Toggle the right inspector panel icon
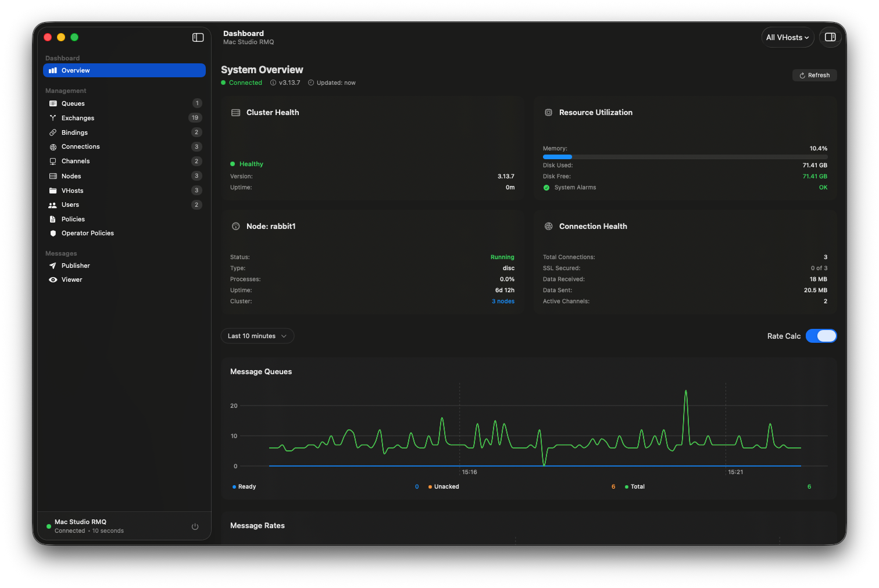This screenshot has height=588, width=879. [x=830, y=37]
